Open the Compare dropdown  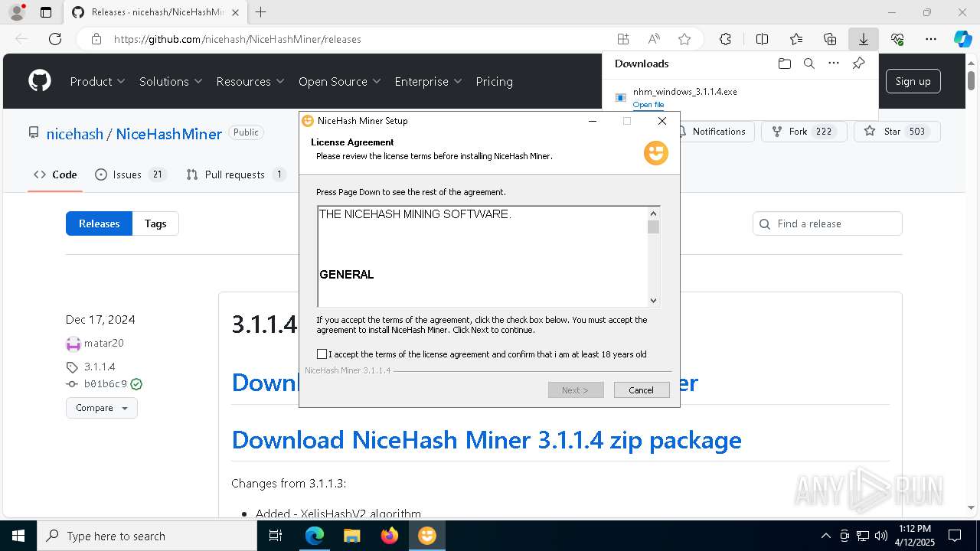[101, 408]
